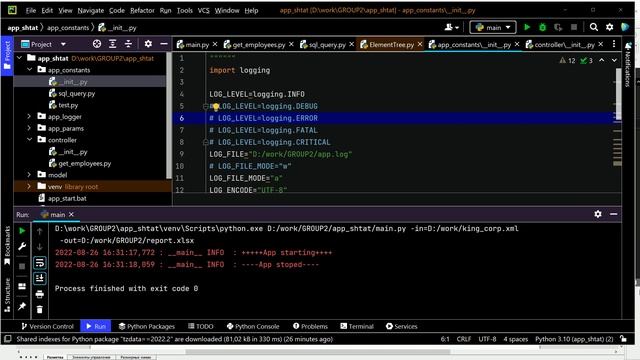Hide the Run tool window

[x=613, y=214]
